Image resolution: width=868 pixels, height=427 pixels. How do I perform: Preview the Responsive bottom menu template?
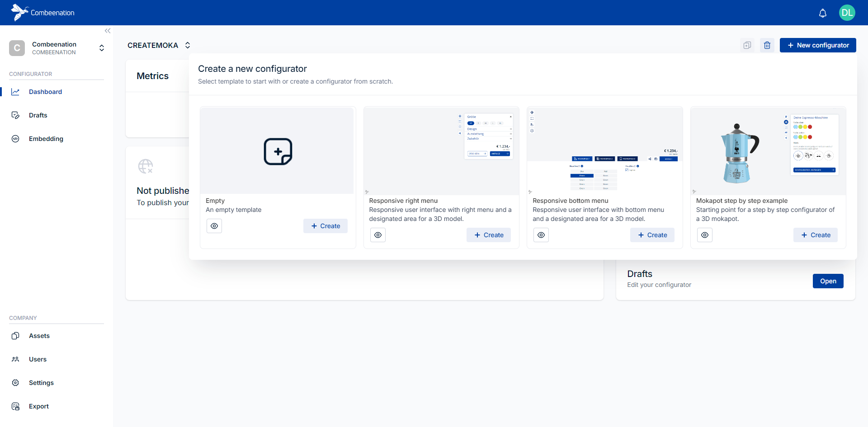coord(541,235)
